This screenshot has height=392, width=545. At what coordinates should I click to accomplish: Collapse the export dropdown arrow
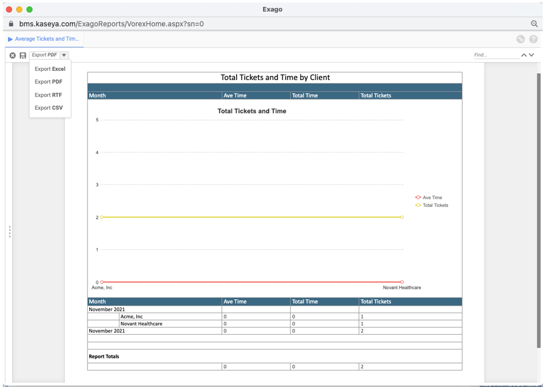point(64,55)
